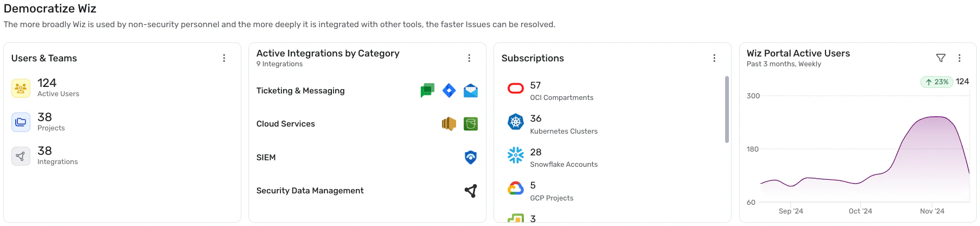
Task: Select the blue email envelope integration icon
Action: 471,91
